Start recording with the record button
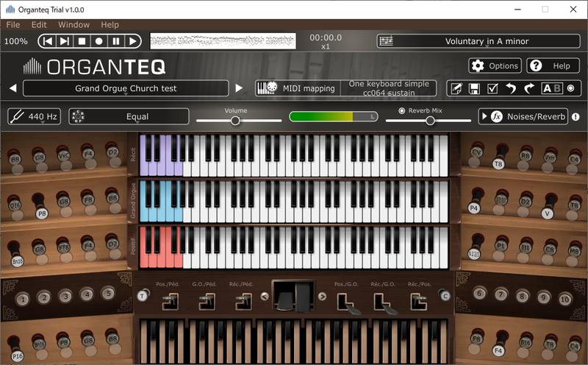Screen dimensions: 588x365 pos(98,41)
